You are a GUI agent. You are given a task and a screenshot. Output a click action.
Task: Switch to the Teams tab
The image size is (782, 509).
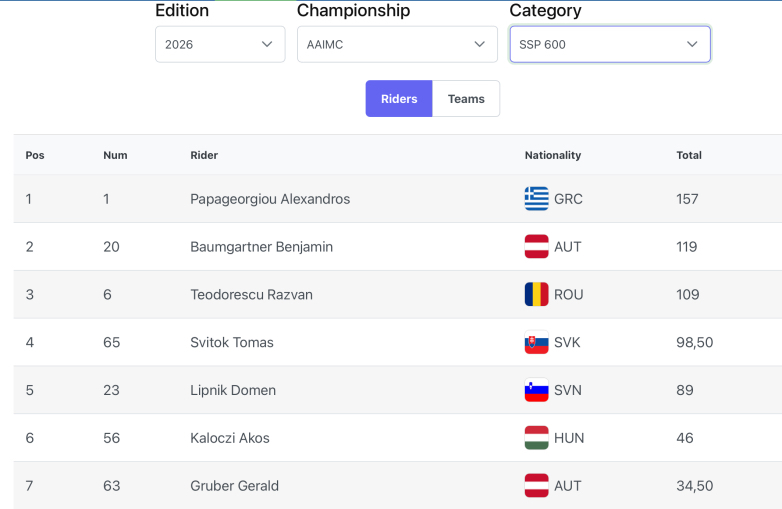[466, 99]
